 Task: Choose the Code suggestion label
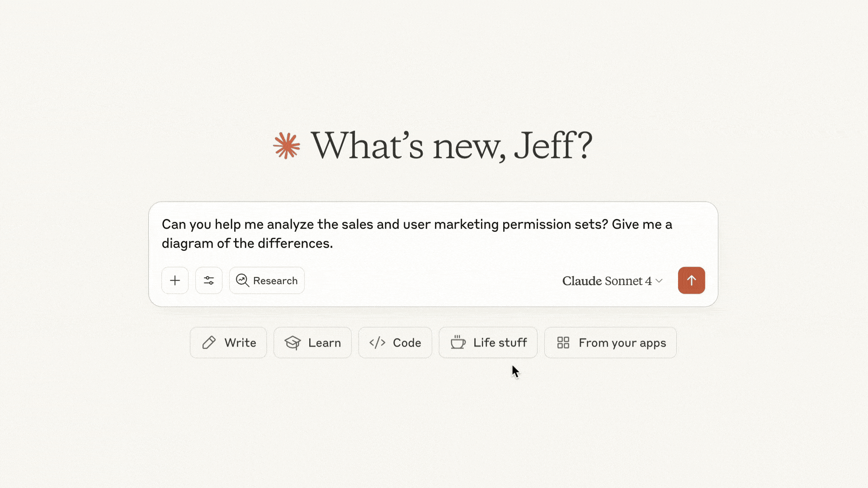(407, 343)
